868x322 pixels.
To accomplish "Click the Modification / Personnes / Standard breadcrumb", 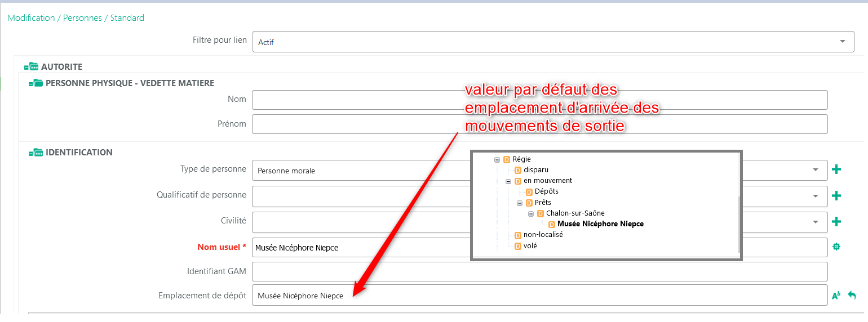I will 76,18.
